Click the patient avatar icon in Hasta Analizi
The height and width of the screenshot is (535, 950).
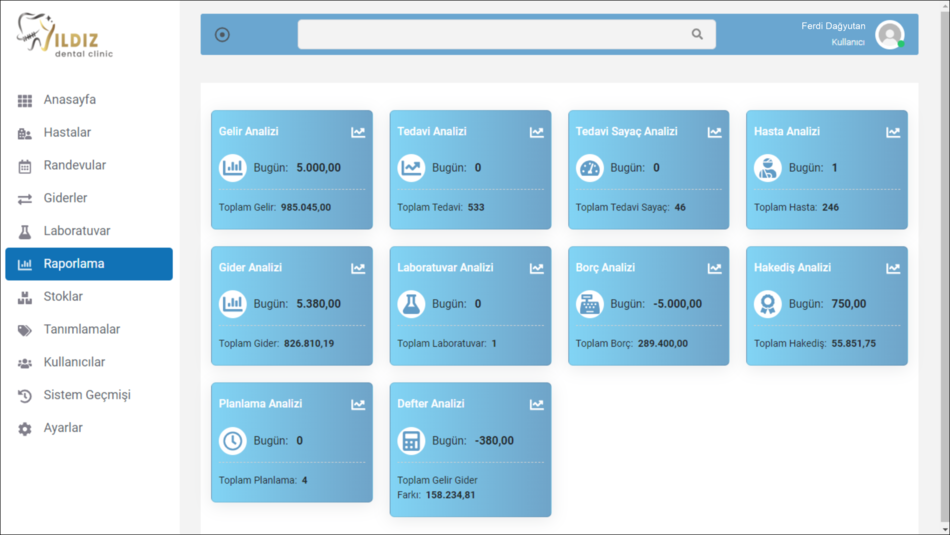point(768,168)
